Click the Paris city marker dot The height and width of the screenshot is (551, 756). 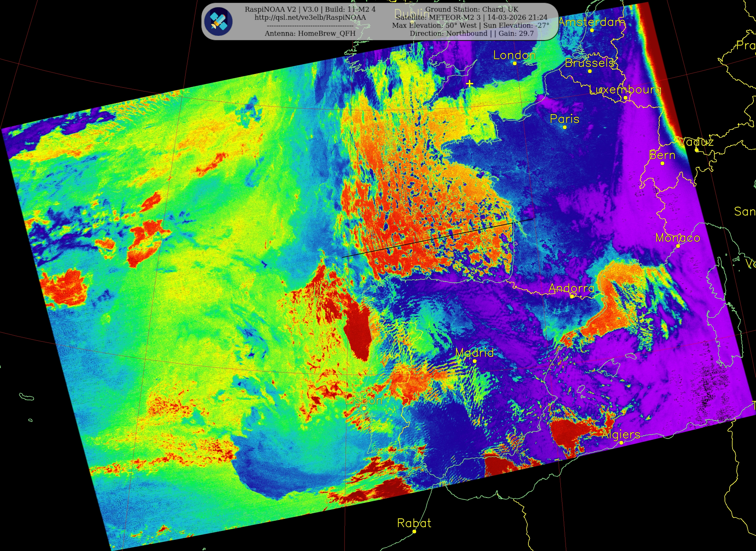(x=565, y=127)
